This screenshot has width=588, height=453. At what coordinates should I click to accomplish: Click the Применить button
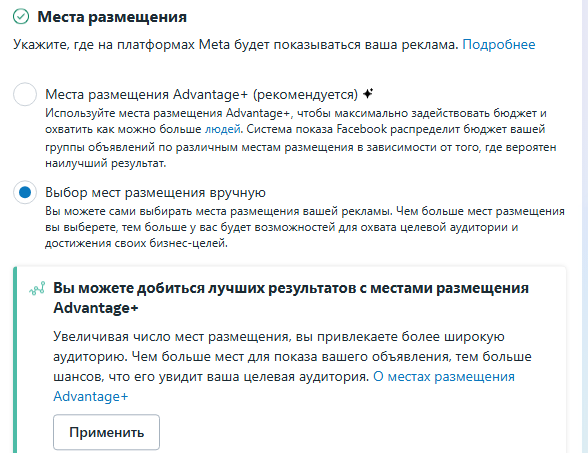pyautogui.click(x=106, y=432)
